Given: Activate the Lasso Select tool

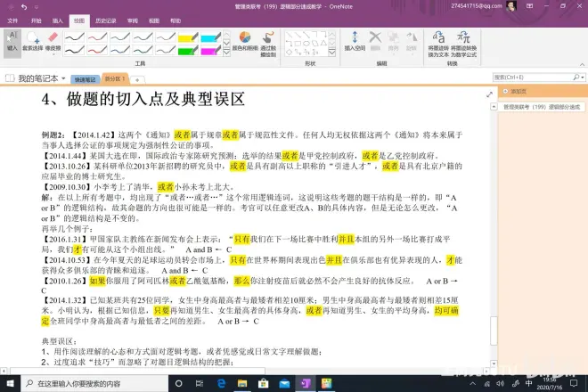Looking at the screenshot, I should (32, 42).
